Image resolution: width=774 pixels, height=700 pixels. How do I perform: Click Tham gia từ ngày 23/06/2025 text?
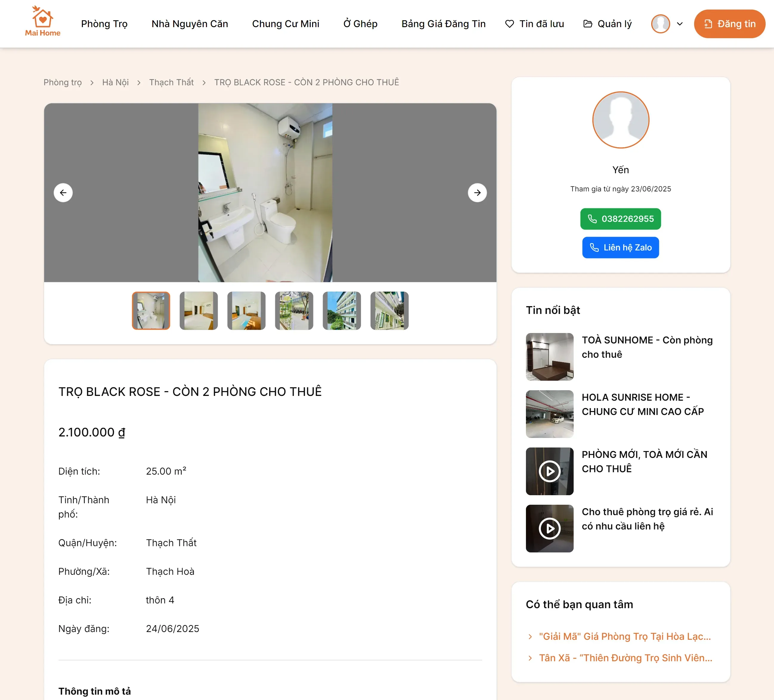tap(620, 189)
